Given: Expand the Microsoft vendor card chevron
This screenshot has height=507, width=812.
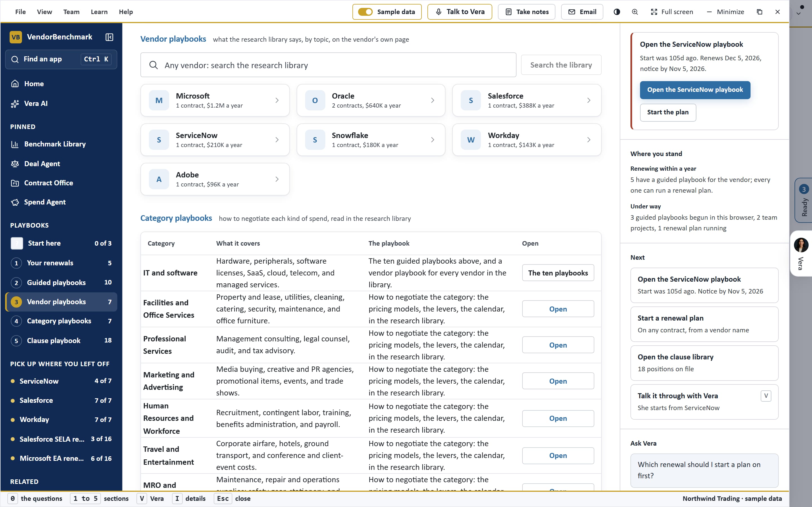Looking at the screenshot, I should tap(277, 100).
